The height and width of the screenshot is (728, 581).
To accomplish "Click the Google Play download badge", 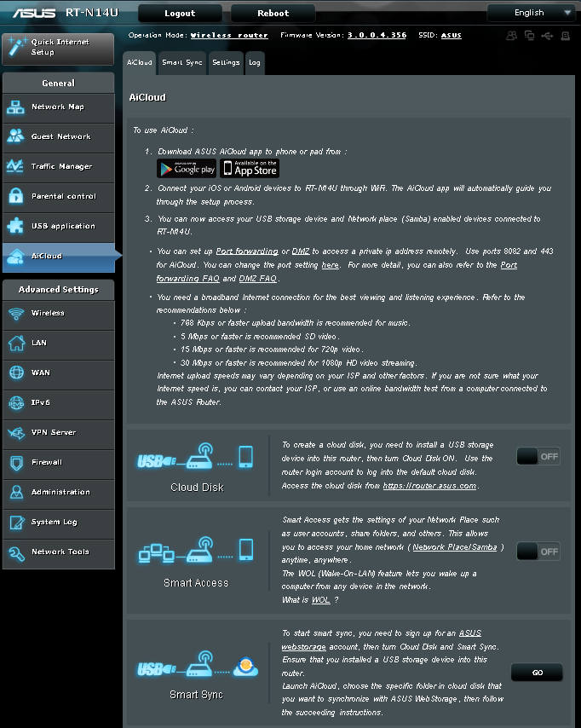I will click(x=186, y=168).
